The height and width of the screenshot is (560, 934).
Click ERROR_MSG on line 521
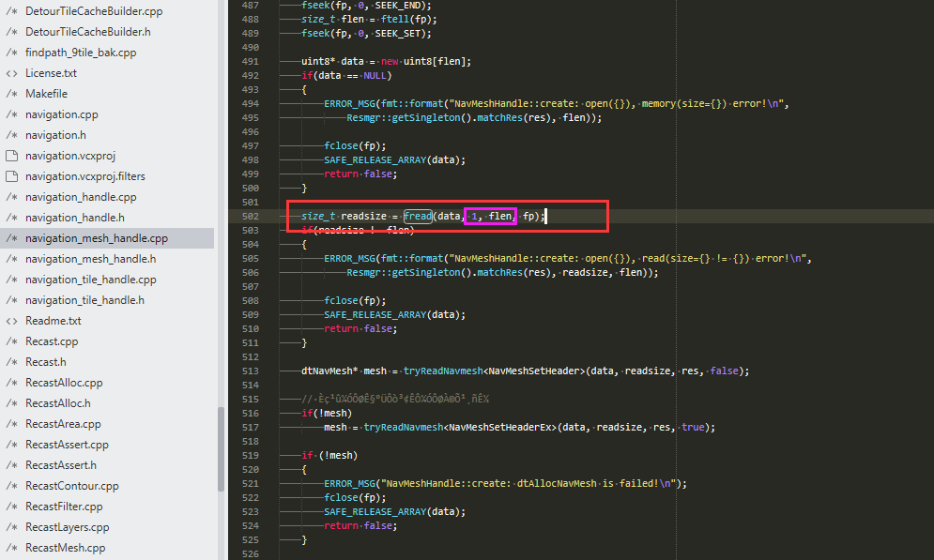(x=349, y=483)
